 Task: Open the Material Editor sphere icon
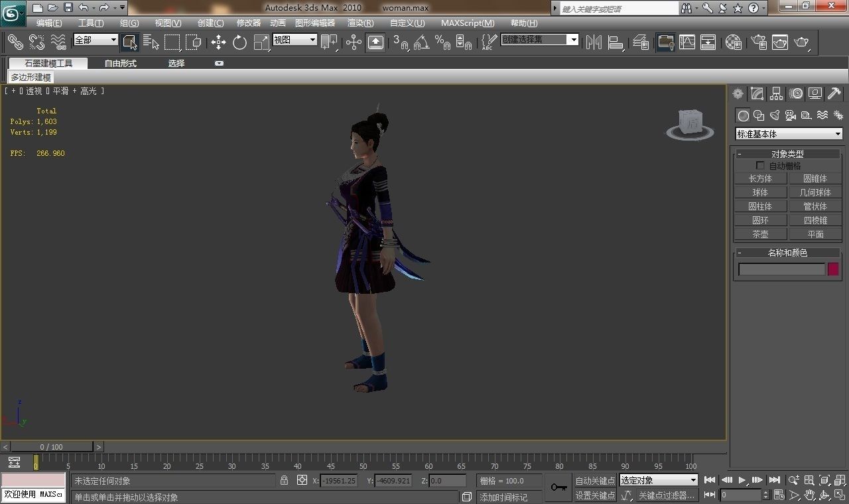734,42
